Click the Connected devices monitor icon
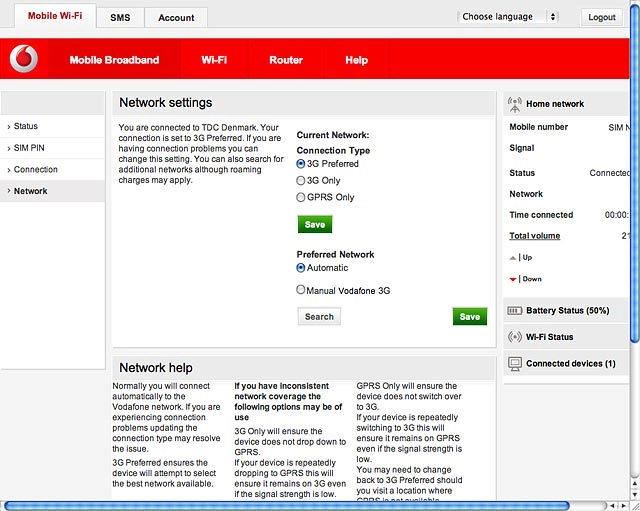 [x=515, y=364]
